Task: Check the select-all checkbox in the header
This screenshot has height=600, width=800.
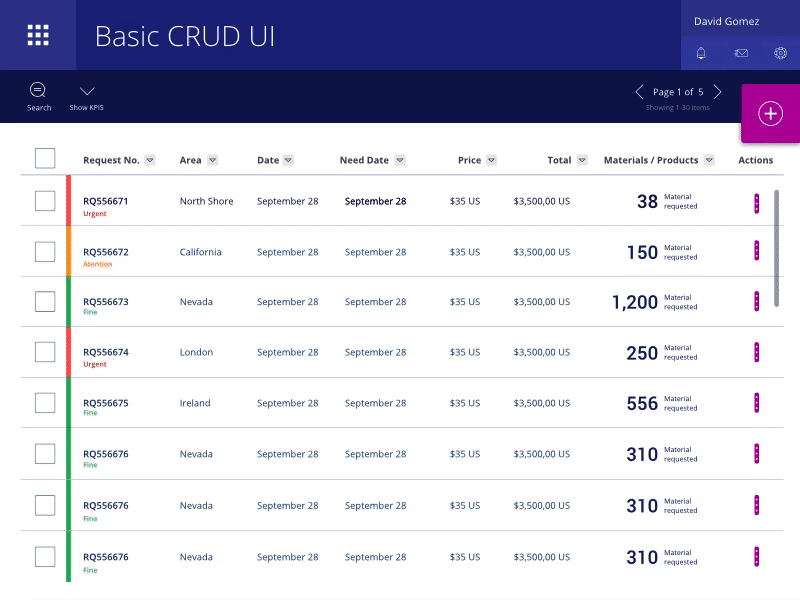Action: (44, 158)
